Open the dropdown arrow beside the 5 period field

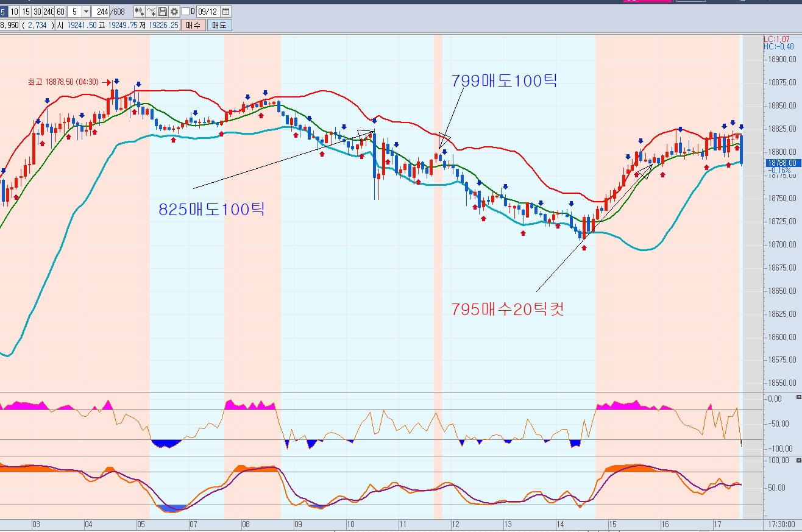coord(85,12)
